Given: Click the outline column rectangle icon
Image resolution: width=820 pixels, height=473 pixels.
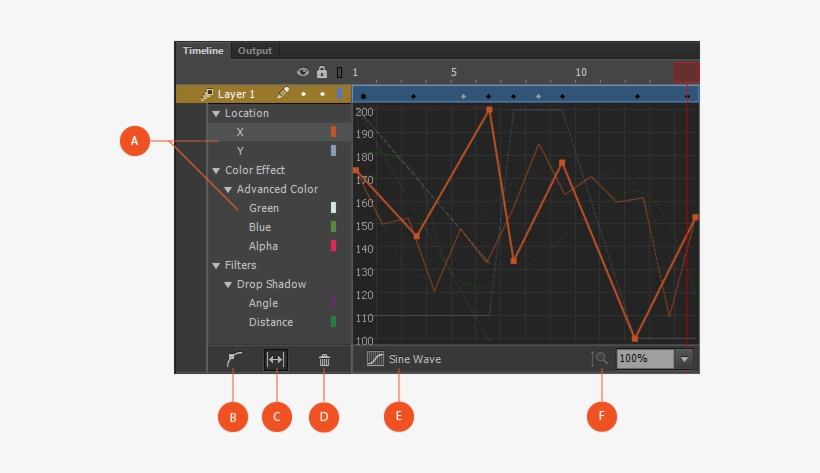Looking at the screenshot, I should (339, 72).
